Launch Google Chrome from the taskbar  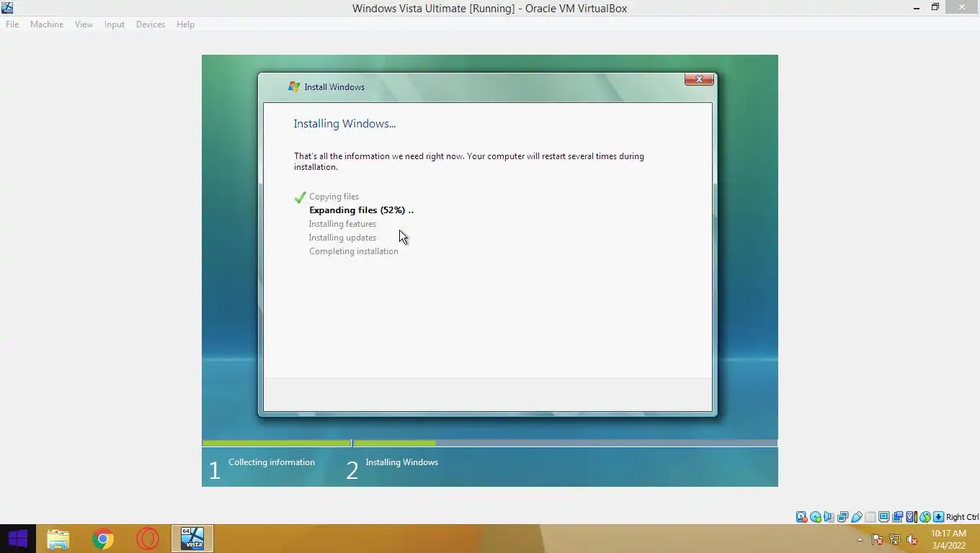point(103,539)
